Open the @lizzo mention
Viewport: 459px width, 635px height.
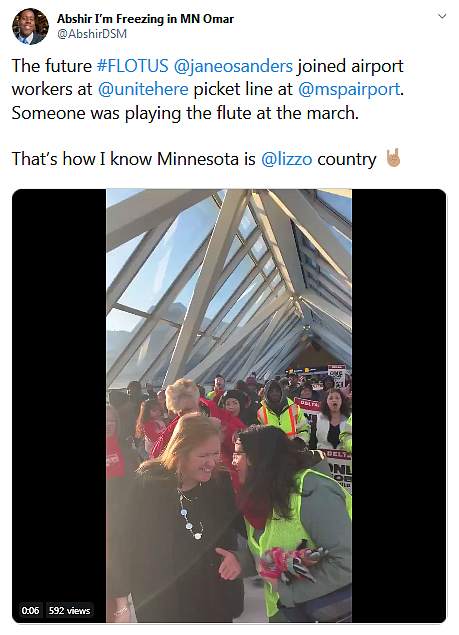(x=286, y=159)
